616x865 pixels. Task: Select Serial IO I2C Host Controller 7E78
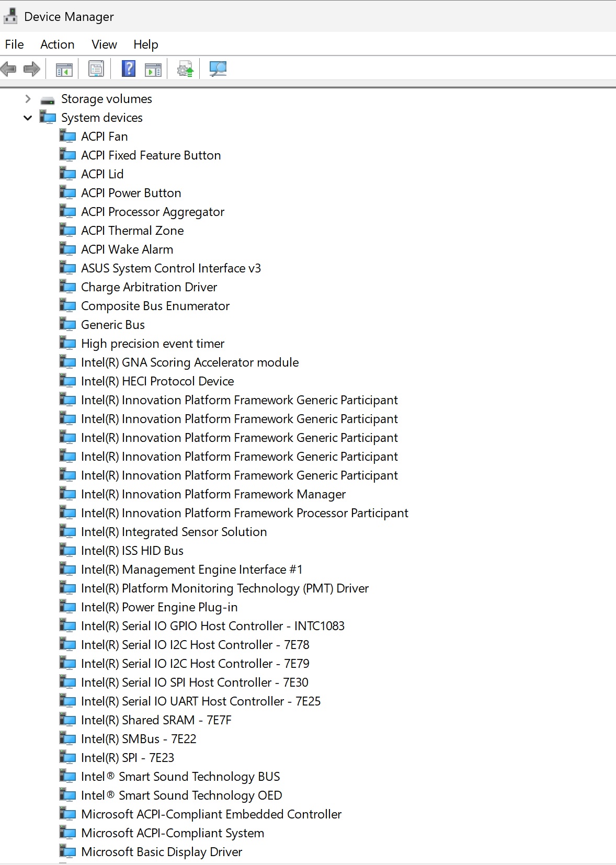(195, 645)
